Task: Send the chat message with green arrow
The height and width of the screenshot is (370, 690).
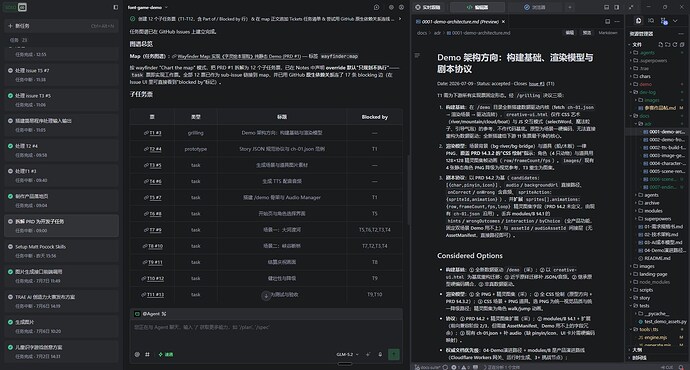Action: click(x=394, y=354)
